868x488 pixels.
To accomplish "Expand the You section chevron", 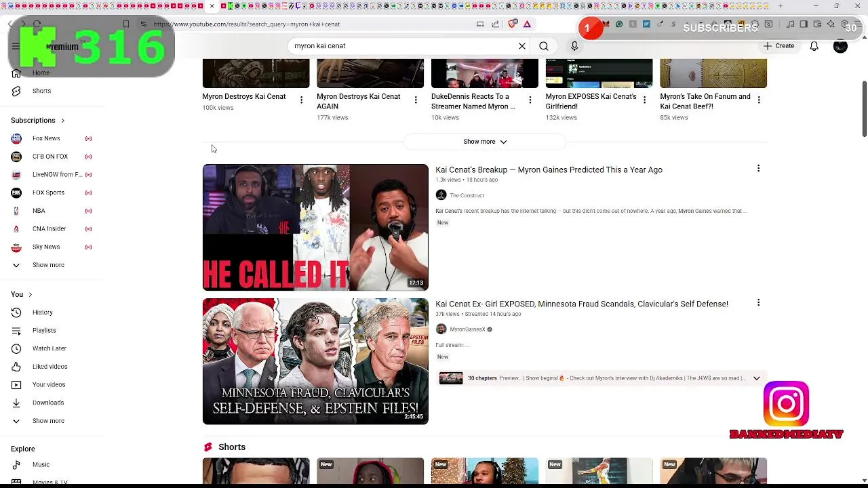I will 30,295.
